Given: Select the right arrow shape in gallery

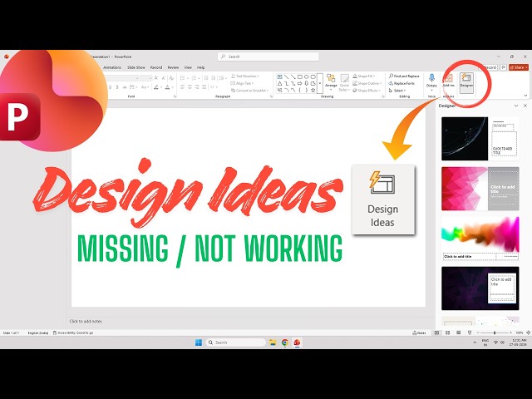Looking at the screenshot, I should coord(299,83).
